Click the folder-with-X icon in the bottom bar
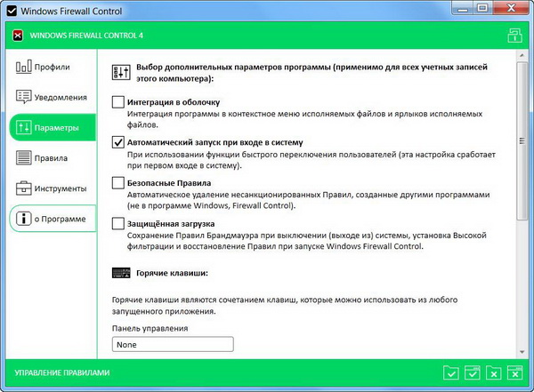This screenshot has height=392, width=534. tap(493, 372)
